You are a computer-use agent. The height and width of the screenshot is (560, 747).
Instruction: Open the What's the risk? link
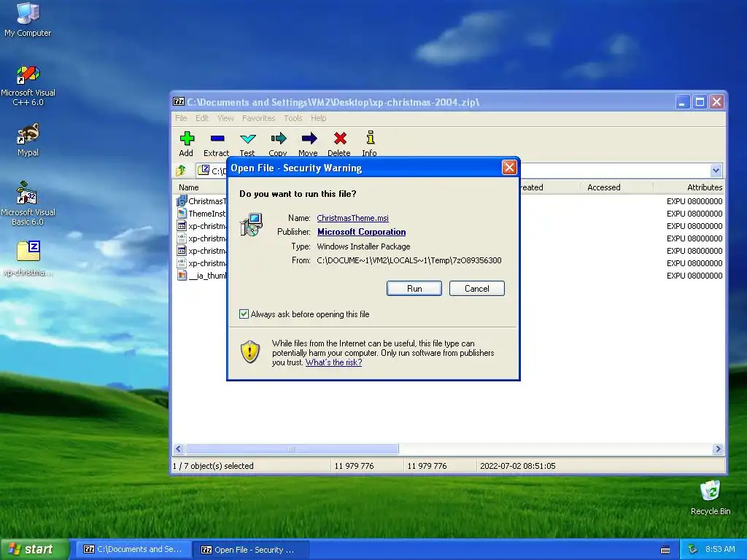[x=333, y=362]
